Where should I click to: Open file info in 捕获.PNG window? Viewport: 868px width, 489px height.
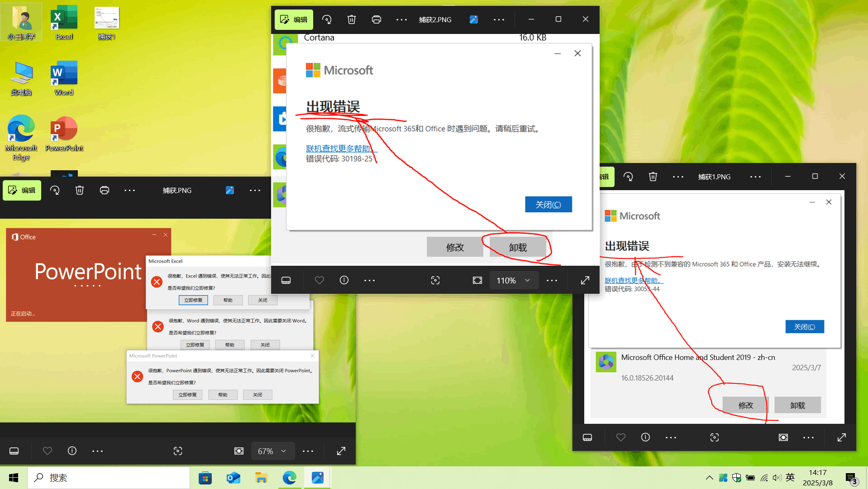coord(72,451)
